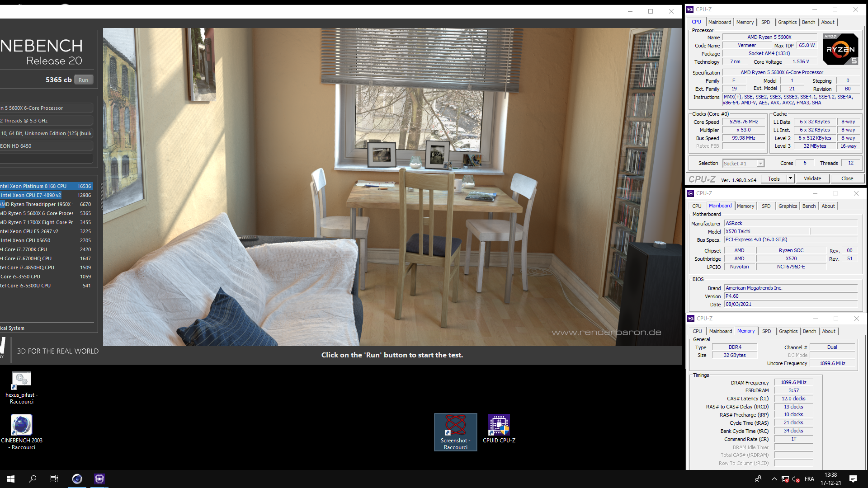Click the Core Speed value 5298.76 MHz
868x488 pixels.
click(x=744, y=122)
